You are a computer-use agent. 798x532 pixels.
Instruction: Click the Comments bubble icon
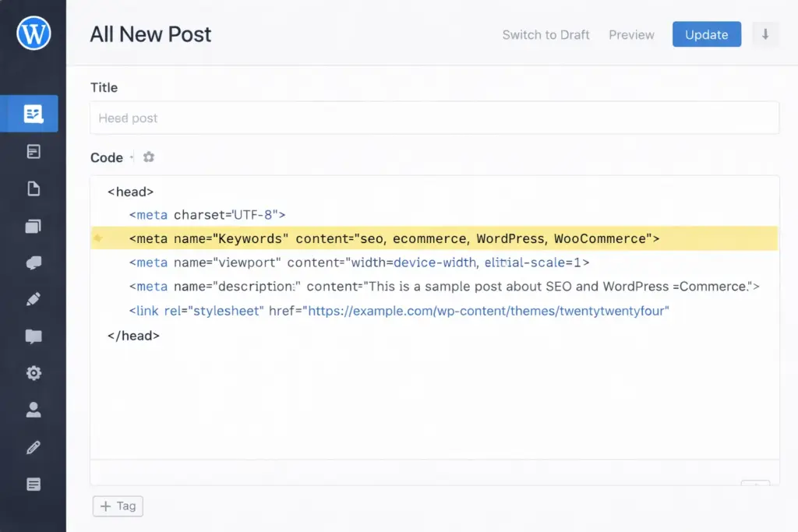tap(32, 262)
